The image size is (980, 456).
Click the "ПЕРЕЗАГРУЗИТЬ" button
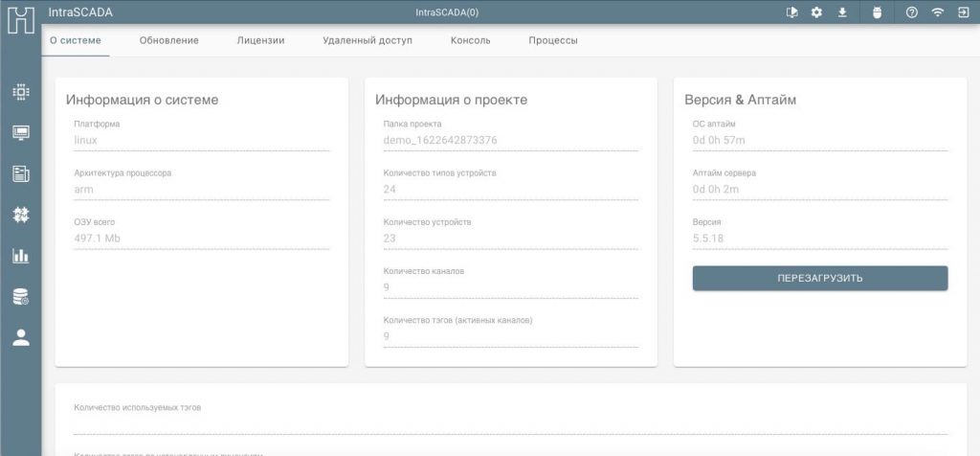(820, 279)
